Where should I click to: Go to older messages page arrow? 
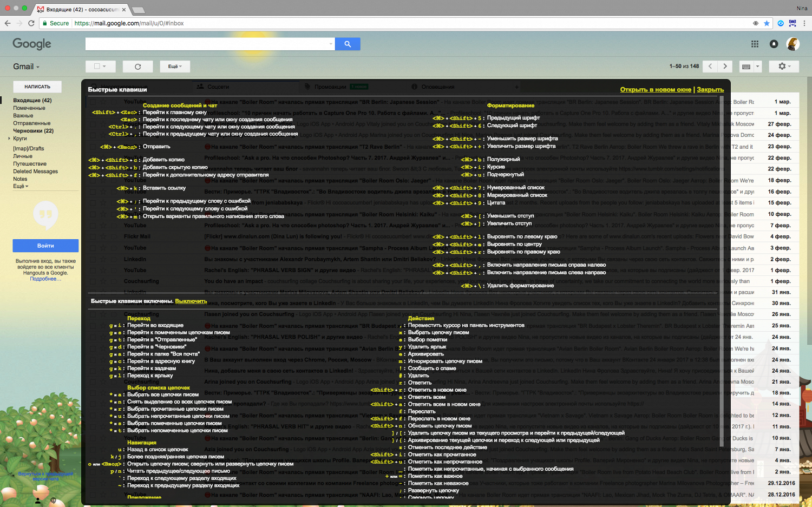tap(725, 66)
